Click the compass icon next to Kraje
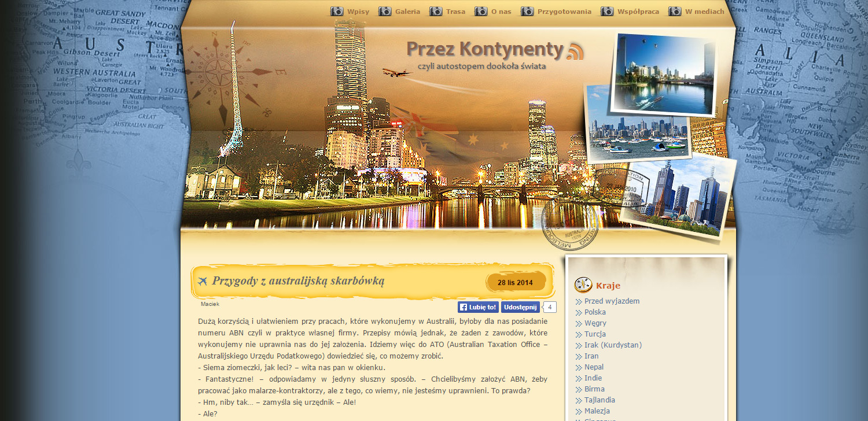 click(x=583, y=285)
